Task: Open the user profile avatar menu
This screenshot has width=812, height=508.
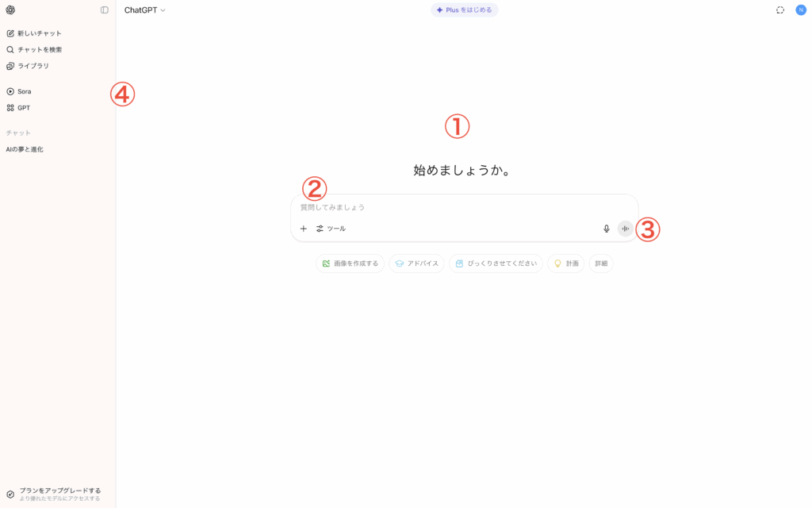Action: point(801,10)
